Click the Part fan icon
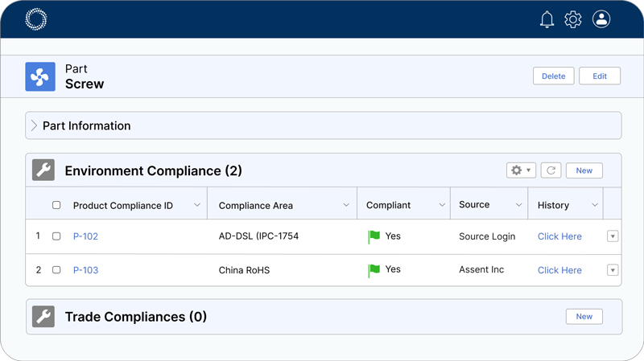Screen dimensions: 644x361 click(x=40, y=76)
